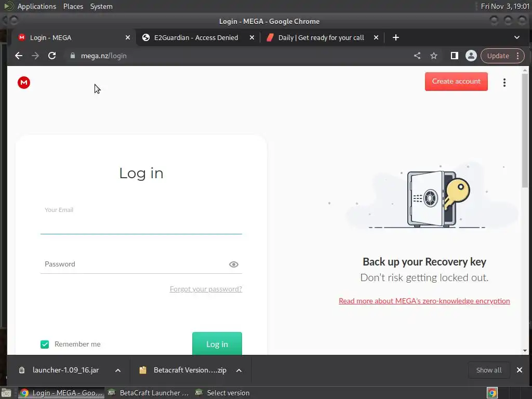Click Login - MEGA taskbar entry
This screenshot has height=399, width=532.
point(61,393)
